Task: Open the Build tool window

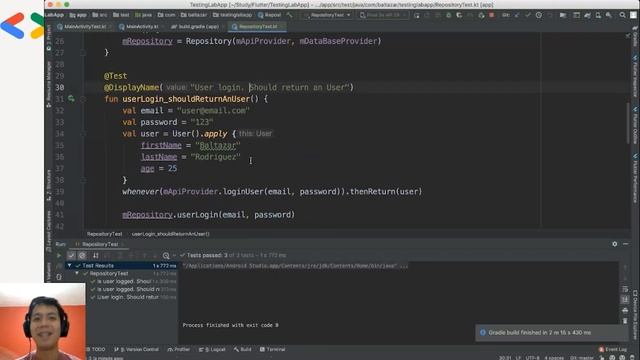Action: tap(243, 349)
